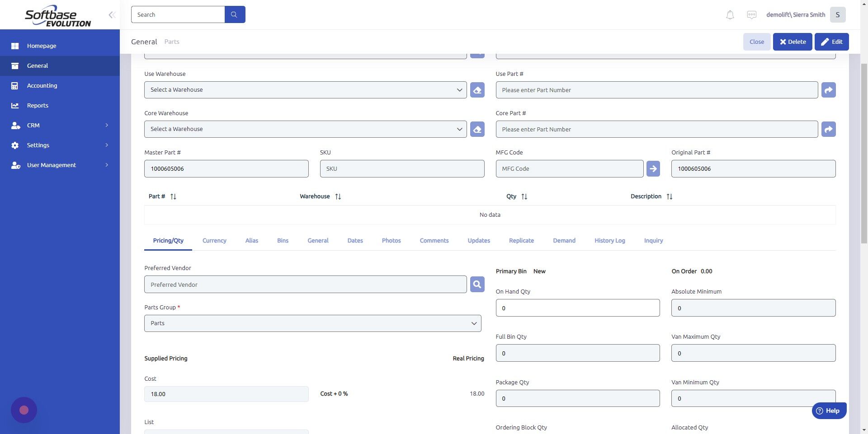Click the search magnifier icon in the top bar
Viewport: 868px width, 434px height.
[x=234, y=14]
